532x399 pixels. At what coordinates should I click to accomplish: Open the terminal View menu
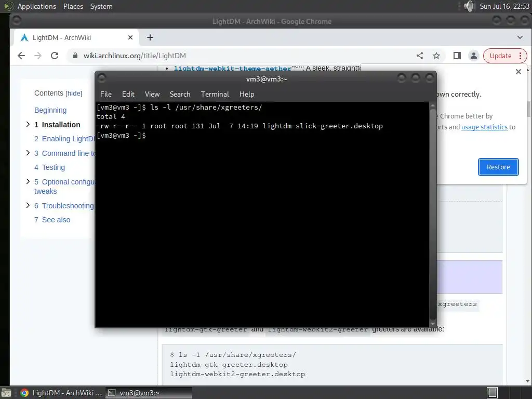coord(152,95)
